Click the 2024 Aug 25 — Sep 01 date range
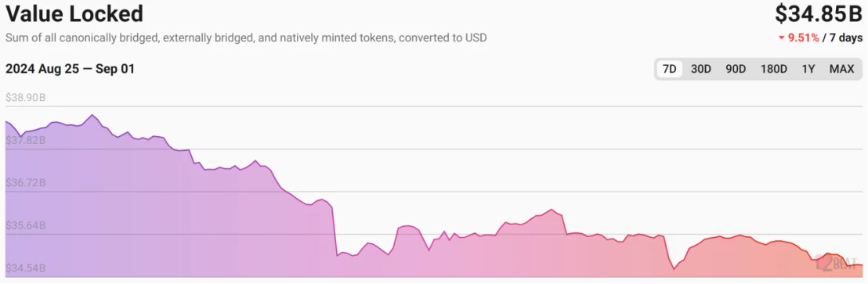The height and width of the screenshot is (284, 868). coord(70,70)
